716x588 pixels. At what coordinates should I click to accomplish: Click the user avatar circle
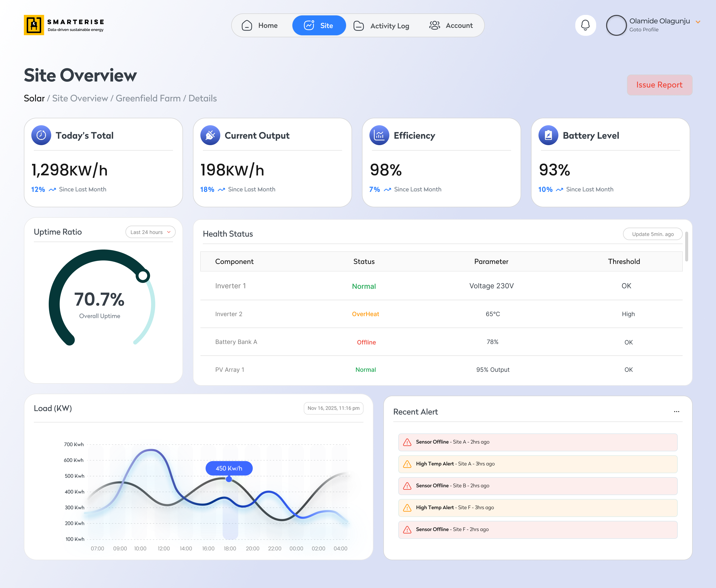point(616,25)
